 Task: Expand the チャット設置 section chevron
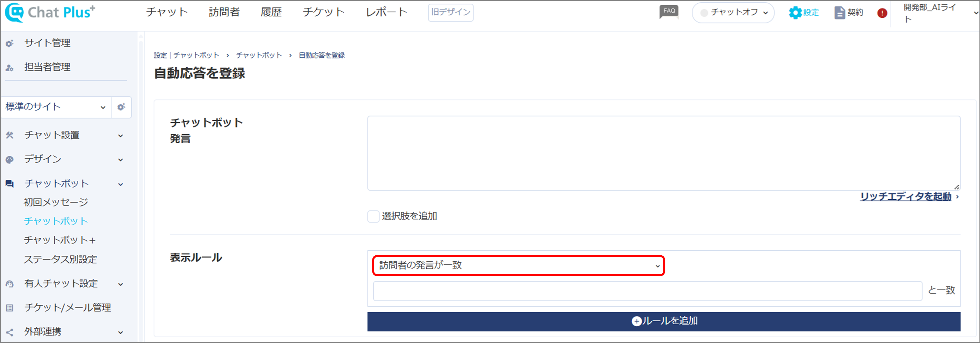[x=121, y=136]
